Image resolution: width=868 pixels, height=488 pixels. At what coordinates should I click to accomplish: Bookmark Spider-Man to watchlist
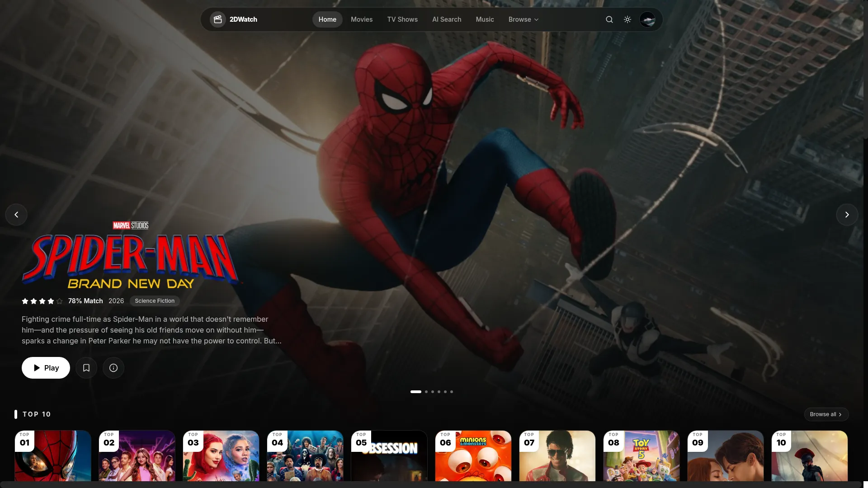pos(86,368)
